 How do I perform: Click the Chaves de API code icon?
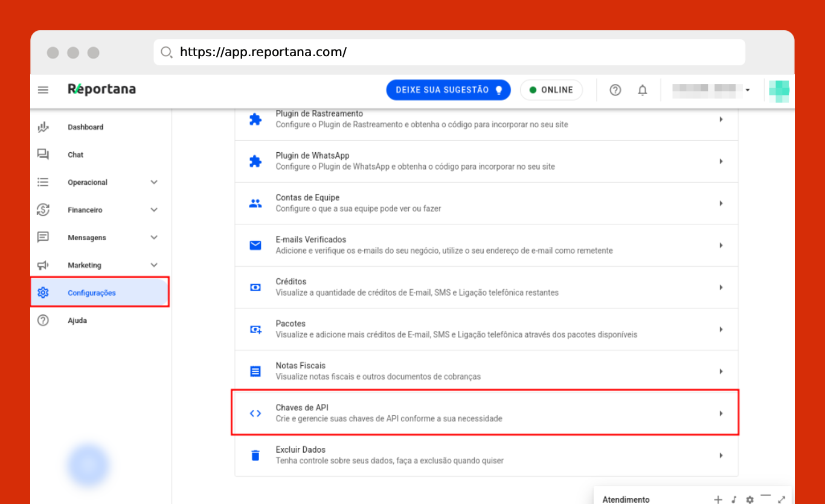pos(255,413)
